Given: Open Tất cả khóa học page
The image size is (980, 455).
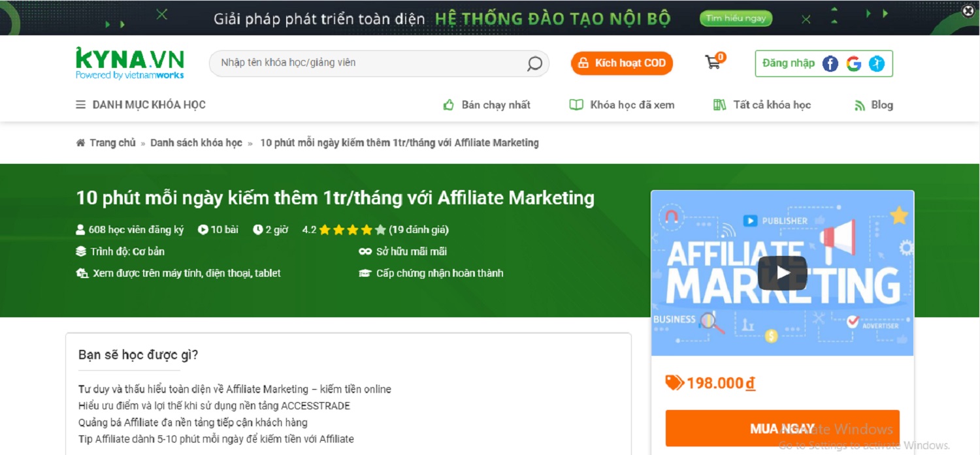Looking at the screenshot, I should pyautogui.click(x=762, y=105).
